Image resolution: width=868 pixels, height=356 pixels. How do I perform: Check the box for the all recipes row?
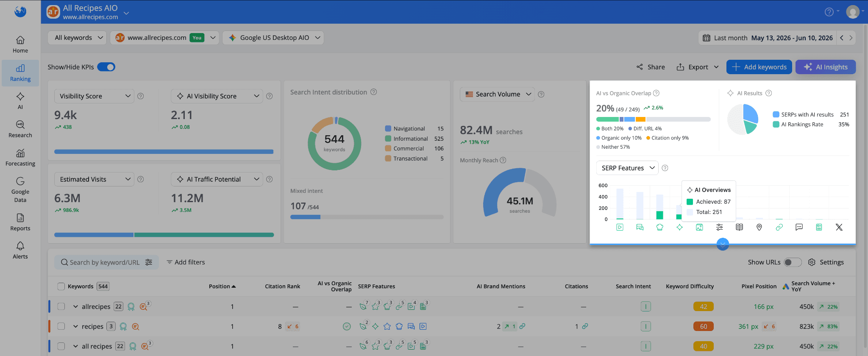click(x=61, y=346)
